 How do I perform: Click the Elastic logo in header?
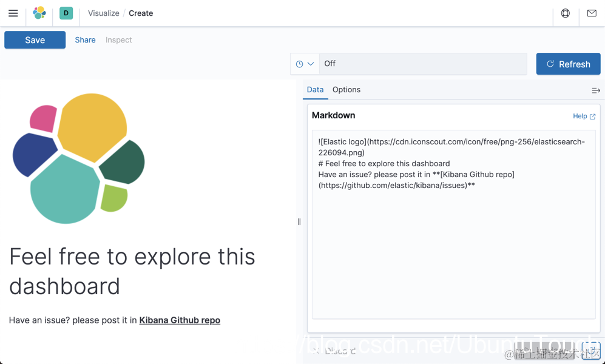click(39, 13)
